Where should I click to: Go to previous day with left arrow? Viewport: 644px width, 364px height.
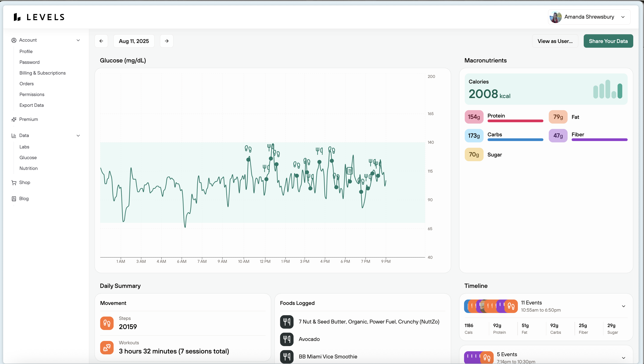pyautogui.click(x=101, y=41)
